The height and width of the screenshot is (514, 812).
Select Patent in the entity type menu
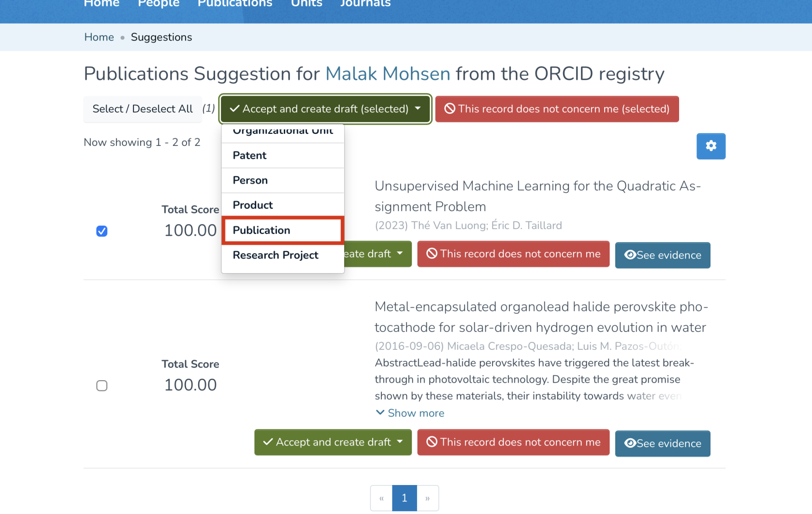point(250,156)
